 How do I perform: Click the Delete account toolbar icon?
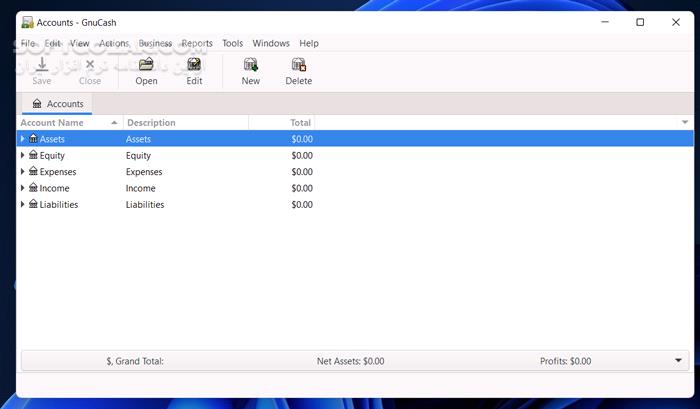[x=298, y=65]
